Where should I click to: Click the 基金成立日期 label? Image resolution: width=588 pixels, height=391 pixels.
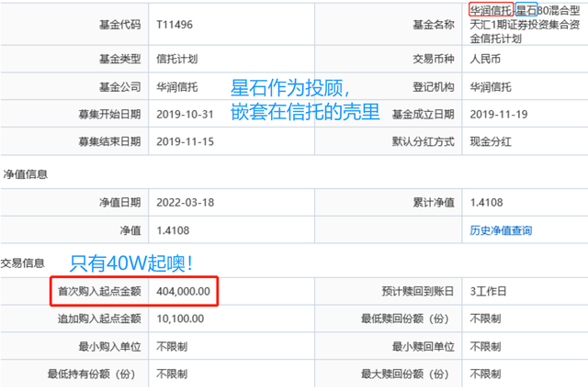point(423,114)
